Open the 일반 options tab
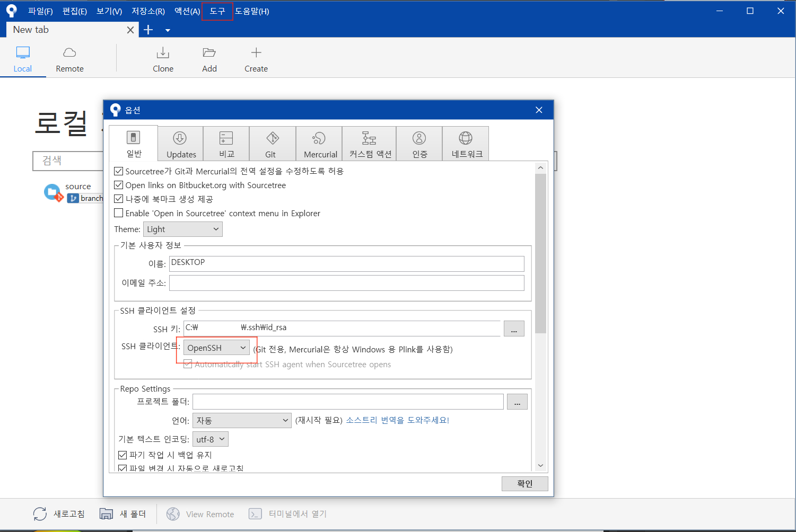The width and height of the screenshot is (796, 532). click(134, 143)
